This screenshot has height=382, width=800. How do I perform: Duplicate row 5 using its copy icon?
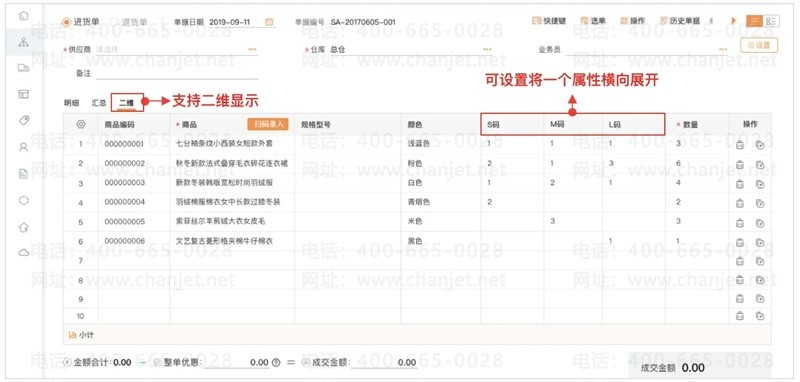tap(760, 223)
